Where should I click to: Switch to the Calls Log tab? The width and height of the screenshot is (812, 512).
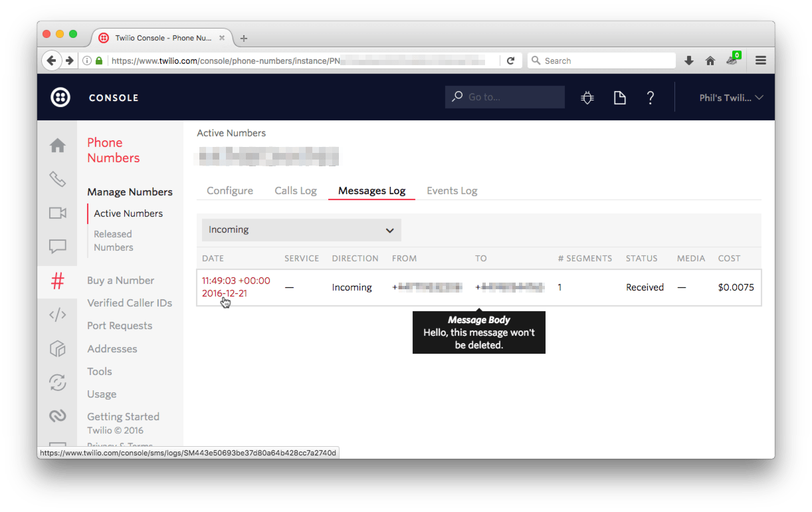(x=296, y=191)
